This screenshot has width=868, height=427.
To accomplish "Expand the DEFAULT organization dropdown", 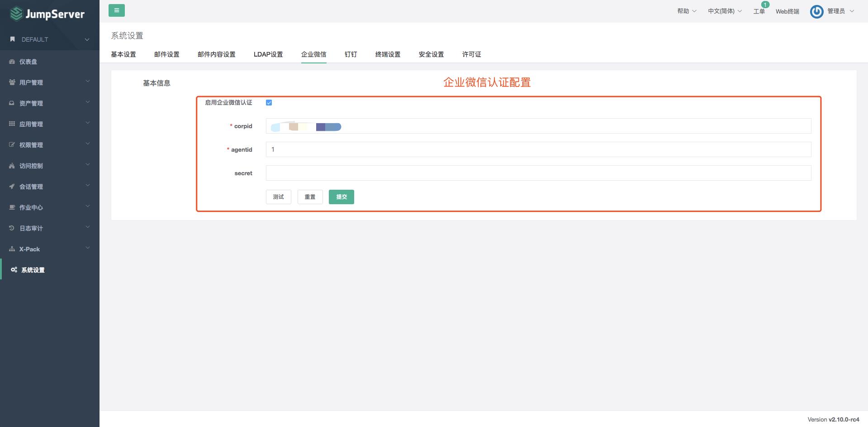I will (x=87, y=39).
